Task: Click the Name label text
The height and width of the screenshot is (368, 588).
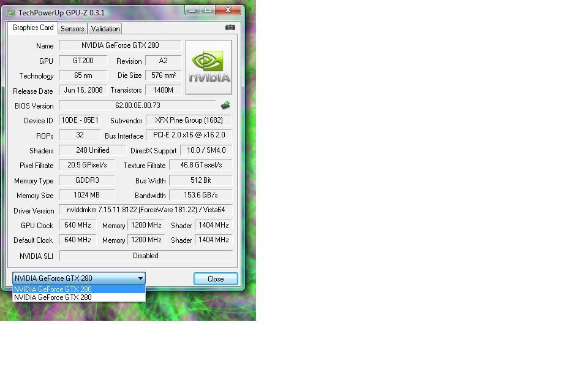Action: [45, 46]
